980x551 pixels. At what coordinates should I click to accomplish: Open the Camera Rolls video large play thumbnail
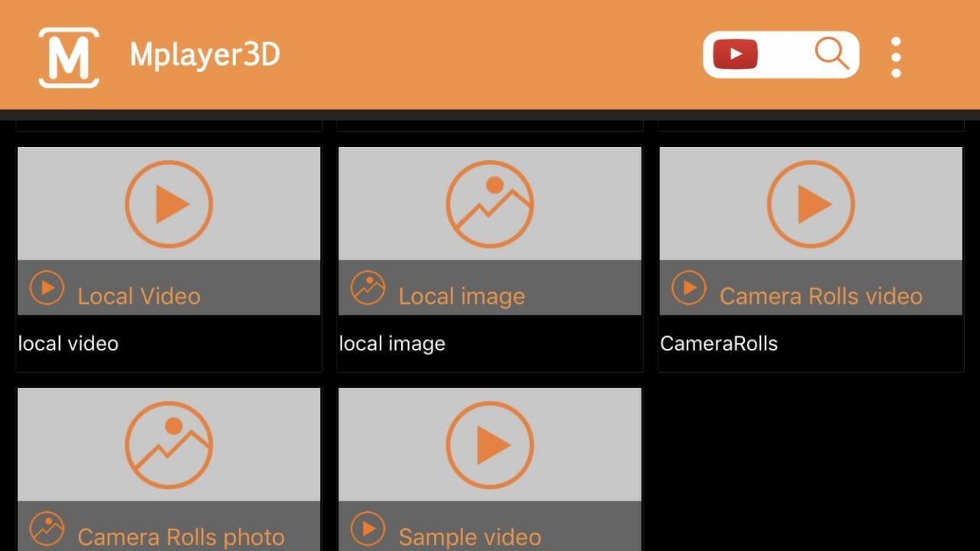811,204
